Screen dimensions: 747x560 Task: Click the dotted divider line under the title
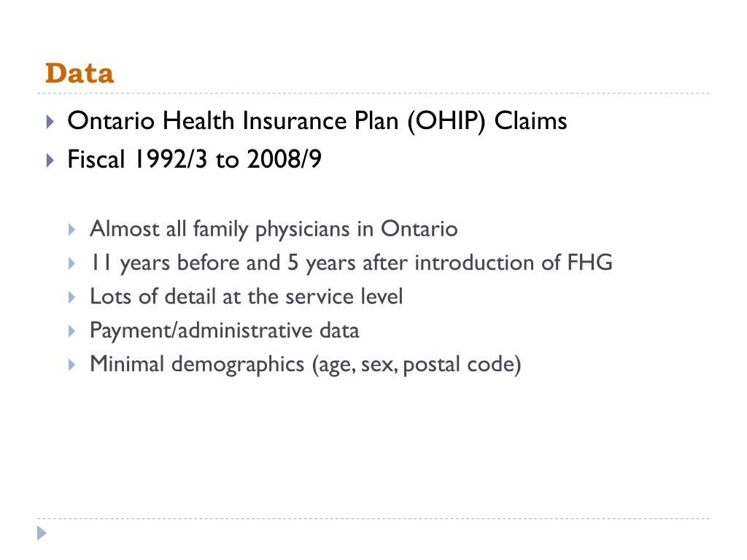373,93
